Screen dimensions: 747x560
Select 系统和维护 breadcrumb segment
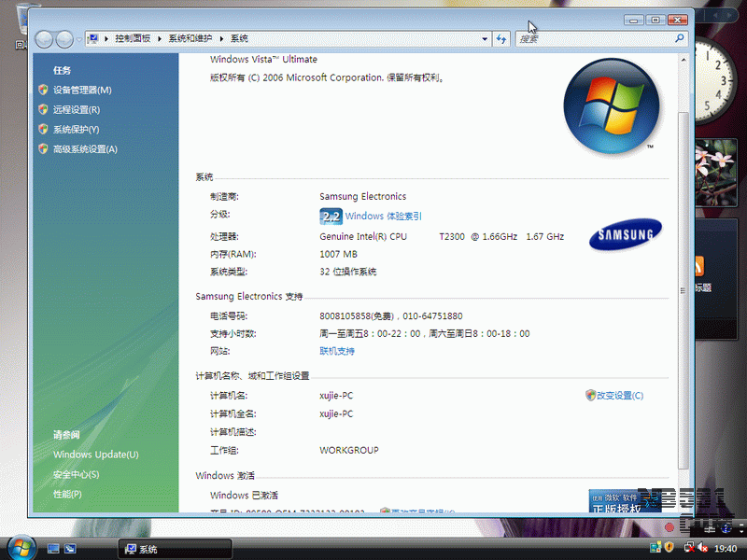[x=190, y=39]
